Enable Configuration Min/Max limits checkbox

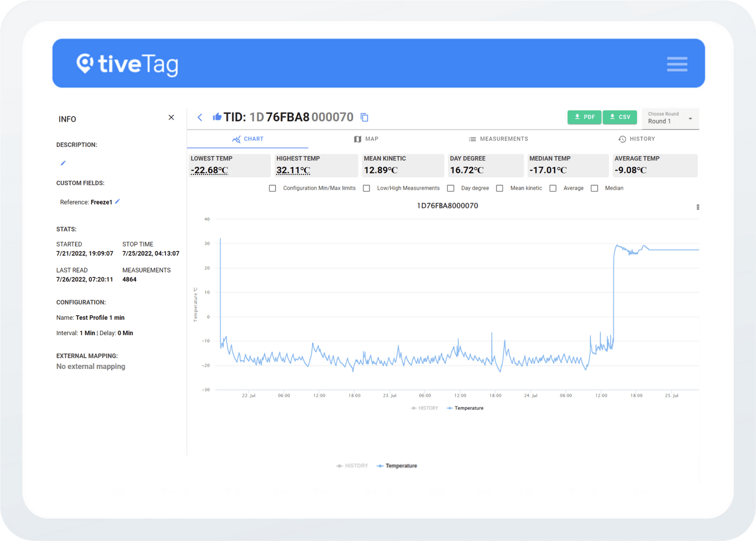click(273, 189)
